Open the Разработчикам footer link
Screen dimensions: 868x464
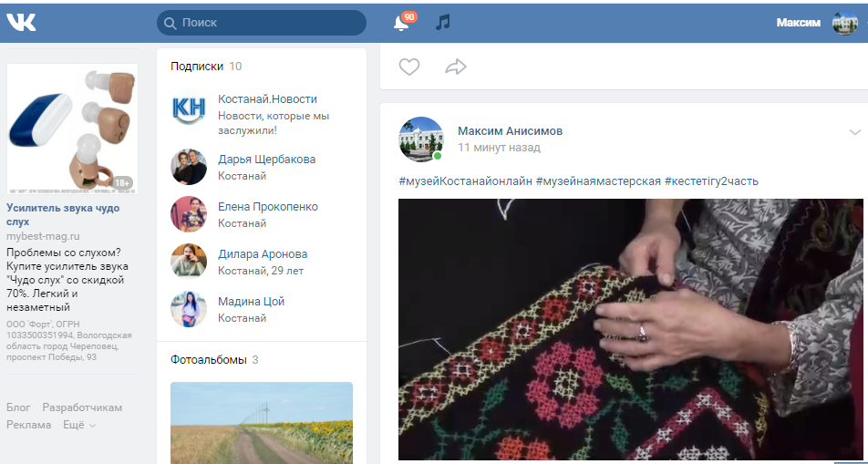click(x=82, y=407)
